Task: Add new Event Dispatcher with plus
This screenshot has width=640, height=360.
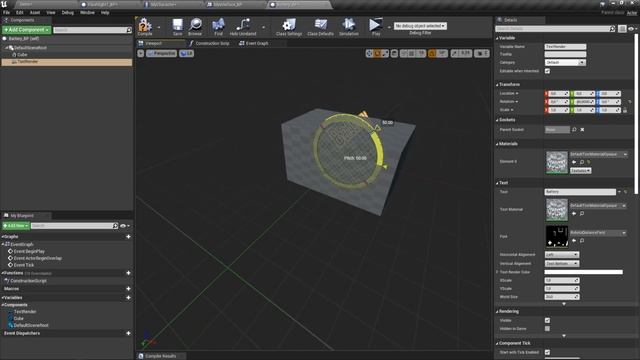Action: point(128,333)
